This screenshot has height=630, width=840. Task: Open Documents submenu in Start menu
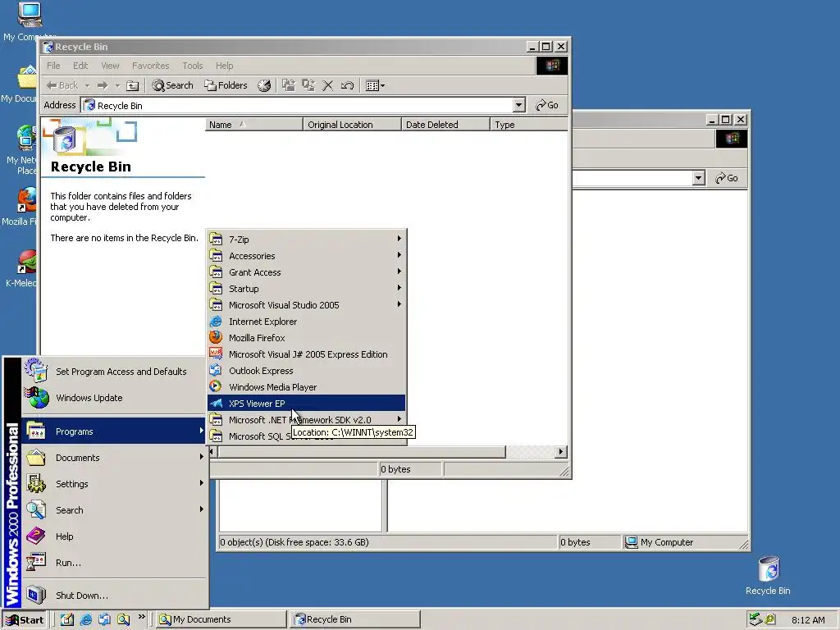coord(113,458)
